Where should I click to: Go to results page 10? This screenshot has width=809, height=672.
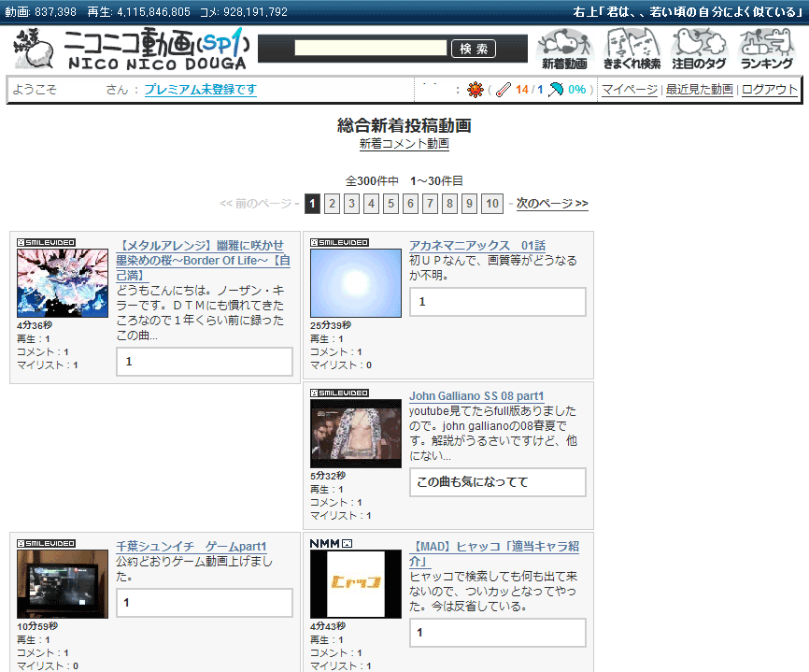[492, 204]
